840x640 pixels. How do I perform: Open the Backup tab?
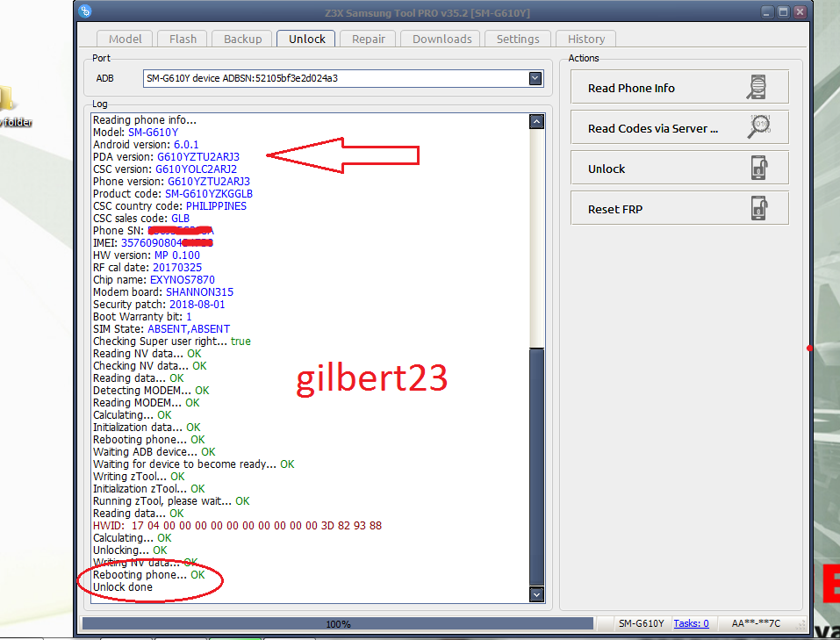(242, 40)
